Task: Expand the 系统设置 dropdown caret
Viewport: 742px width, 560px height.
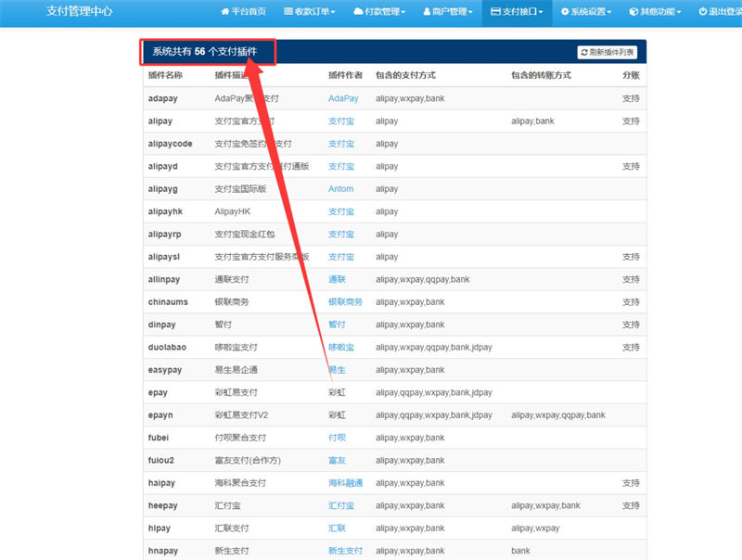Action: coord(611,13)
